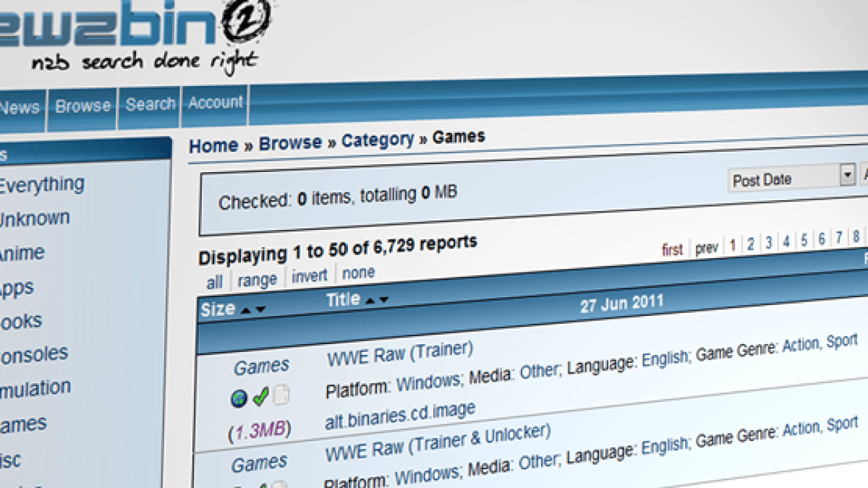This screenshot has height=488, width=868.
Task: Select the Books category in sidebar
Action: click(x=21, y=322)
